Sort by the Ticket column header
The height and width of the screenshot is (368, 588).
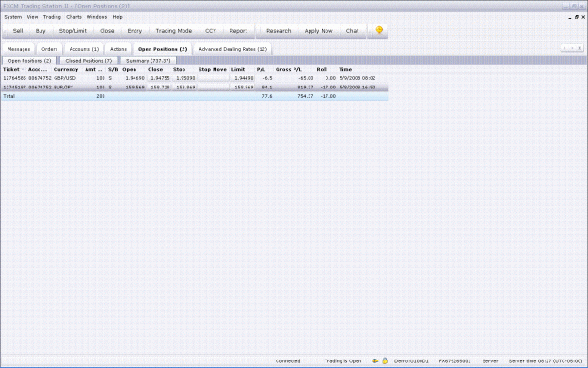coord(13,69)
